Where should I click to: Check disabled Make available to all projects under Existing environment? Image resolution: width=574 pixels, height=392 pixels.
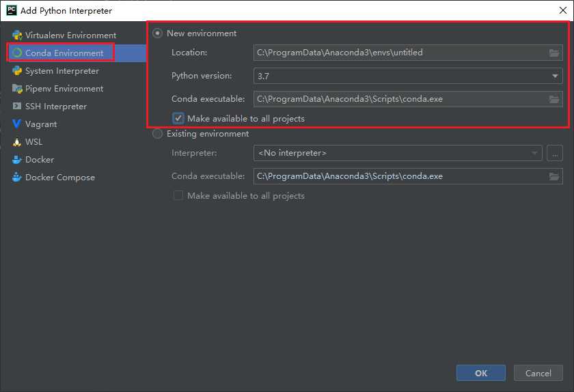pyautogui.click(x=178, y=196)
